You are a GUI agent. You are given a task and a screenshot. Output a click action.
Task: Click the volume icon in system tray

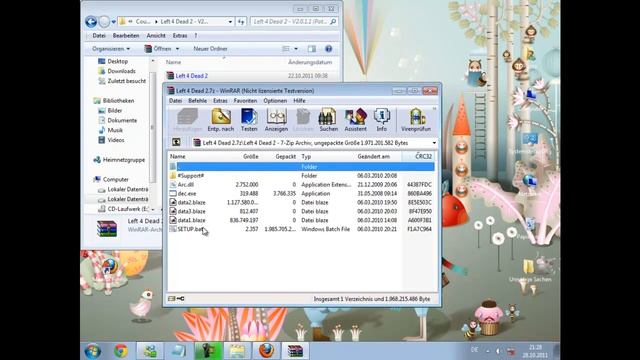(498, 351)
